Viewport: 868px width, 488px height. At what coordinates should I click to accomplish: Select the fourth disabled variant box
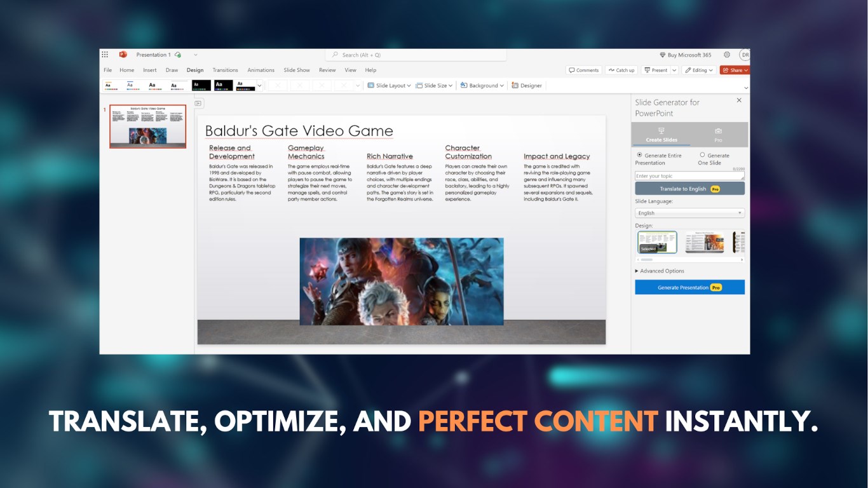click(x=344, y=85)
